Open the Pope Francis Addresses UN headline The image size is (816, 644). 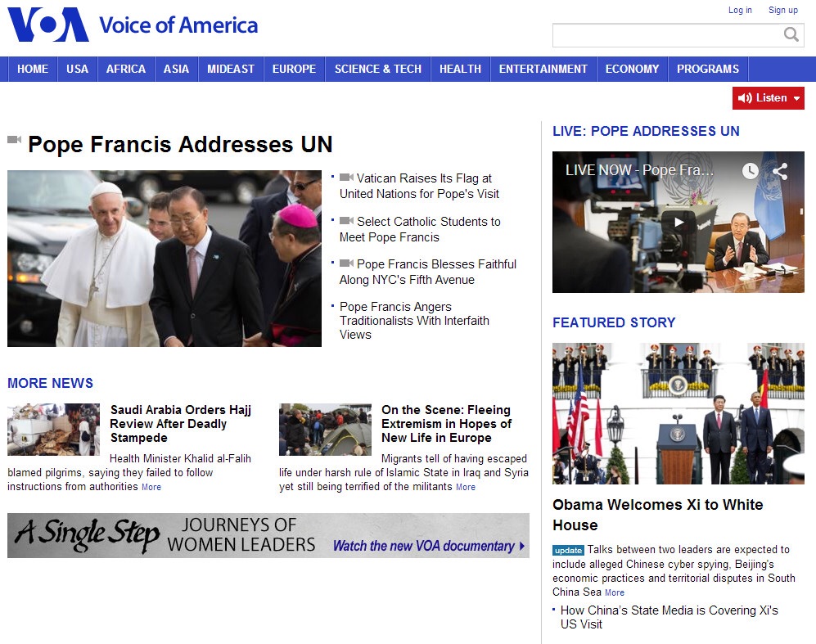[180, 144]
